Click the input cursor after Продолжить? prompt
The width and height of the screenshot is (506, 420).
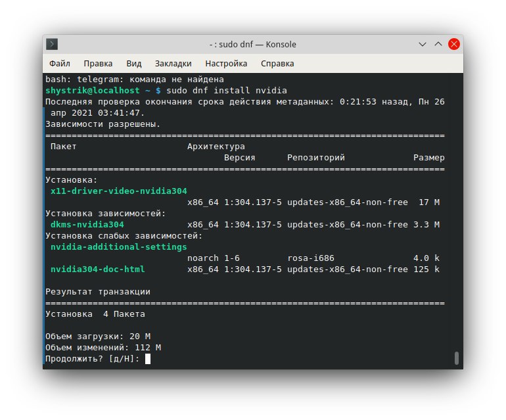(x=148, y=359)
